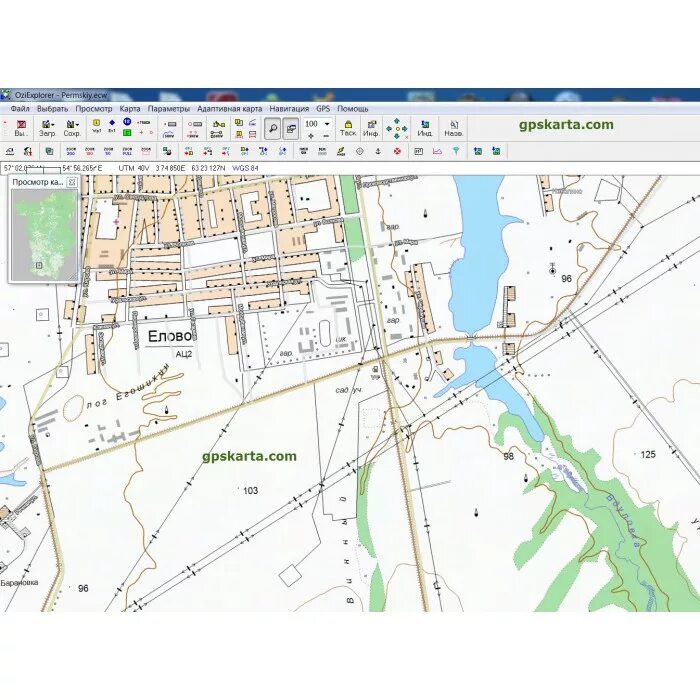
Task: Click the green left arrow pan button
Action: pos(389,129)
